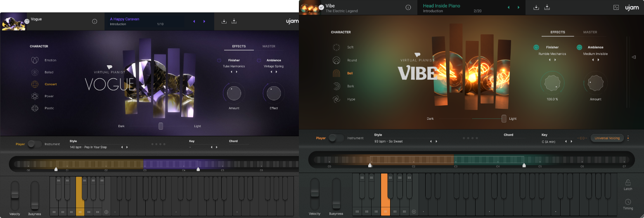The width and height of the screenshot is (644, 218).
Task: Click the Velocity slider in Vogue
Action: [15, 196]
